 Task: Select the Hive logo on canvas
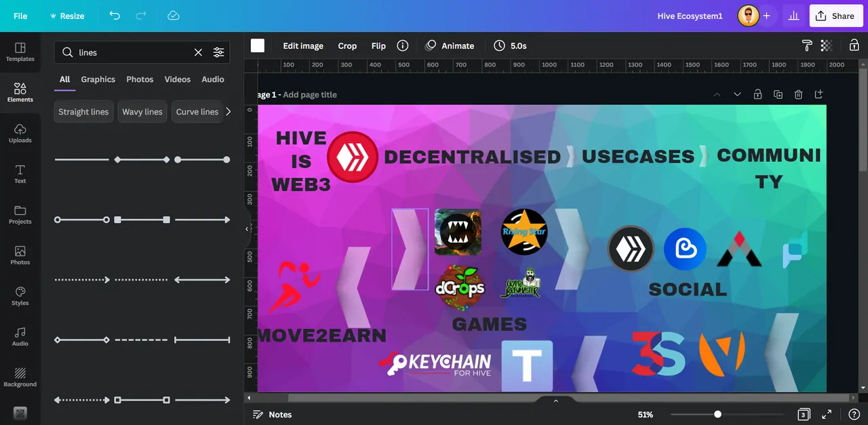tap(353, 157)
